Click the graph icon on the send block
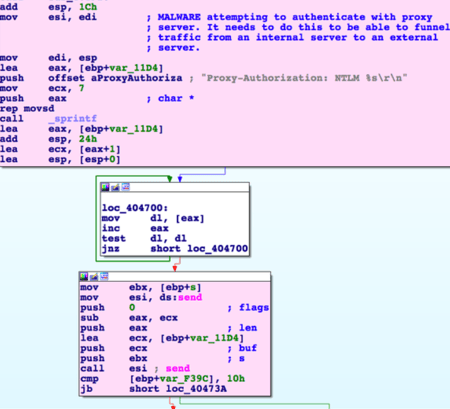Viewport: 450px width, 409px height. [104, 276]
